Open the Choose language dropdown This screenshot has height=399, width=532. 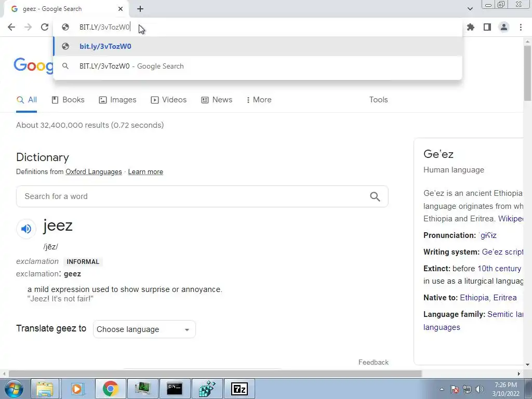[x=144, y=329]
